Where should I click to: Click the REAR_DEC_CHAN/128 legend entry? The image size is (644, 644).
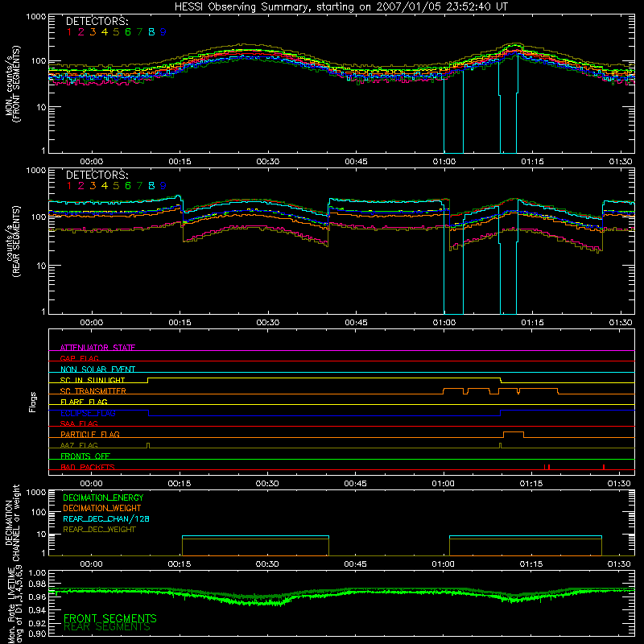click(x=106, y=518)
